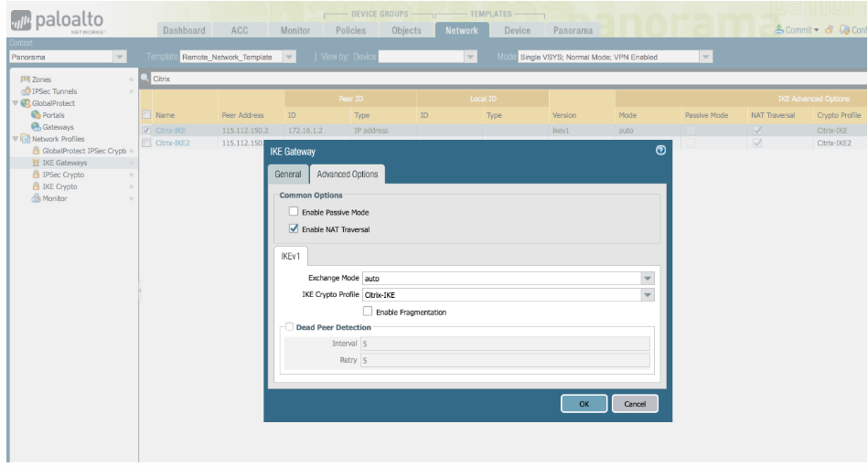
Task: Click the GlobalProtect globe icon
Action: pos(26,103)
